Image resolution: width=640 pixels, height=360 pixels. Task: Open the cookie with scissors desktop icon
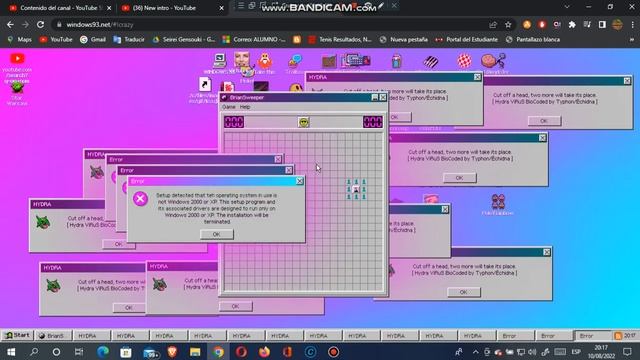(x=493, y=61)
